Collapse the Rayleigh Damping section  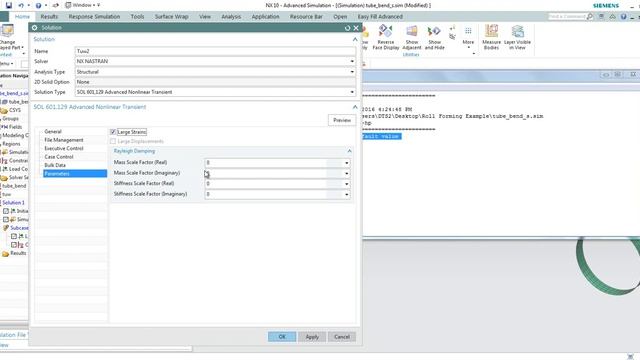(349, 151)
